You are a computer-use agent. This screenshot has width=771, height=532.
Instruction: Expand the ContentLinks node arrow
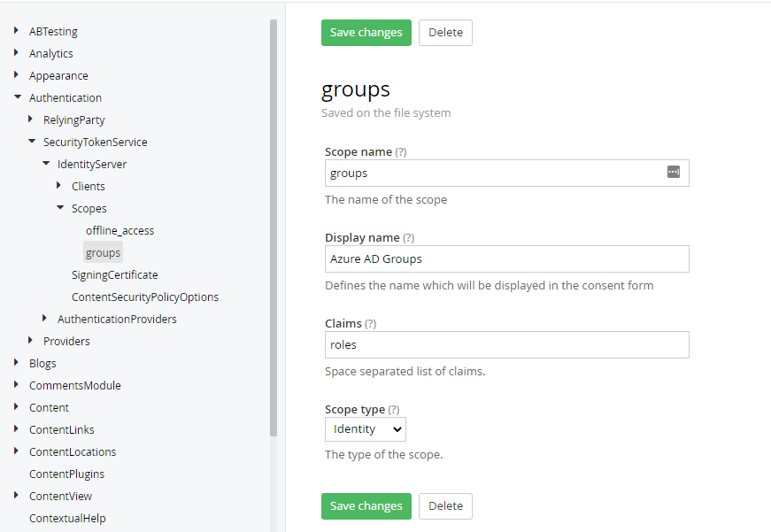point(16,428)
